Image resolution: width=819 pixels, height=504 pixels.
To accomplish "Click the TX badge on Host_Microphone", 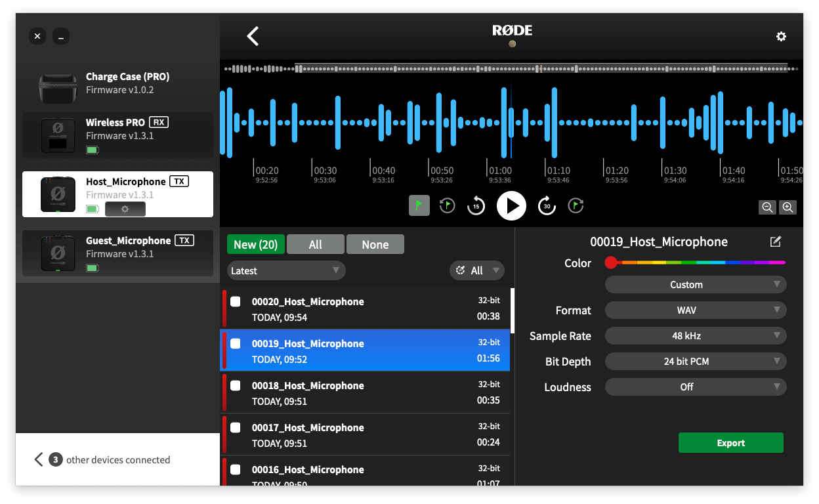I will pyautogui.click(x=179, y=181).
